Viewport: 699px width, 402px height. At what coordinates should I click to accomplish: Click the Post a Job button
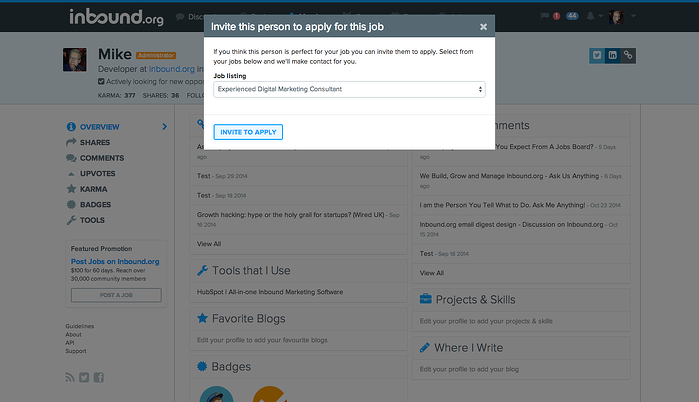tap(116, 295)
